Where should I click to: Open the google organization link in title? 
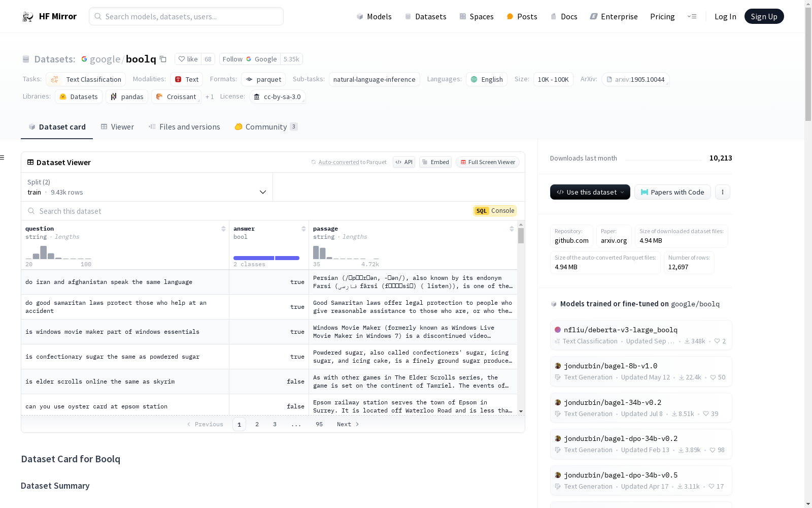[x=105, y=59]
